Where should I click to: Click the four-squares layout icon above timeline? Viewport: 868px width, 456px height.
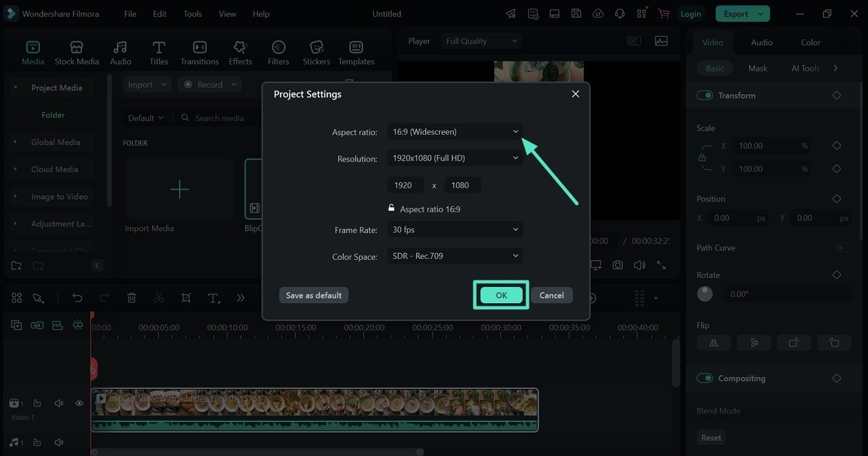pos(17,298)
